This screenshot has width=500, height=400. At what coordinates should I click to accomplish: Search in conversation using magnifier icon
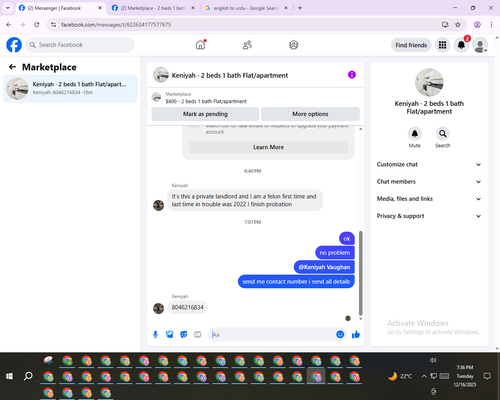pyautogui.click(x=442, y=134)
